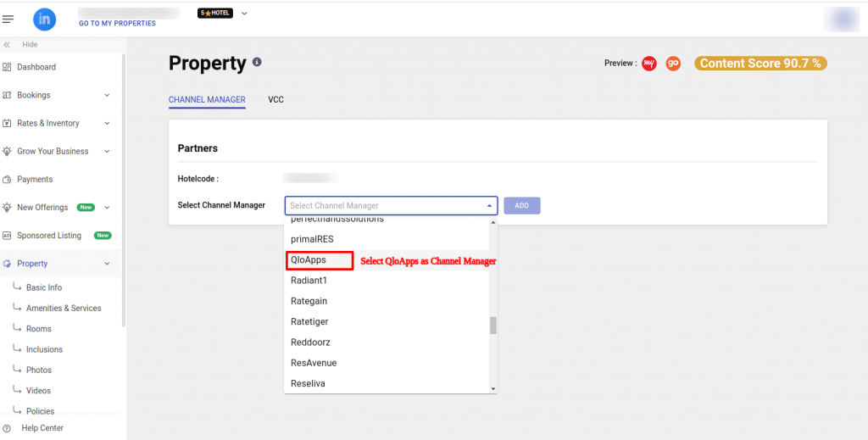Open Amenities & Services under Property

pyautogui.click(x=64, y=309)
